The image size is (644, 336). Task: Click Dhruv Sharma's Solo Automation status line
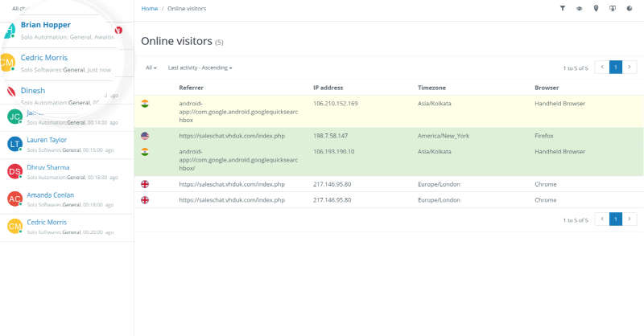pyautogui.click(x=72, y=178)
